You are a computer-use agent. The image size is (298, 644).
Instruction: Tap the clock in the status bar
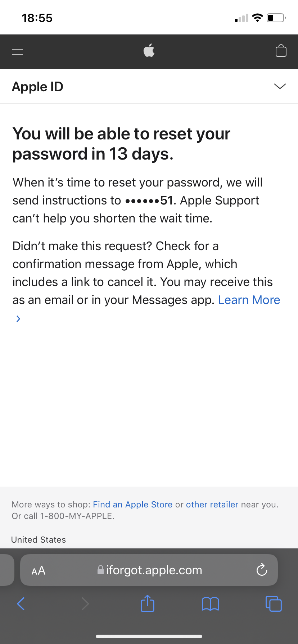(x=37, y=18)
